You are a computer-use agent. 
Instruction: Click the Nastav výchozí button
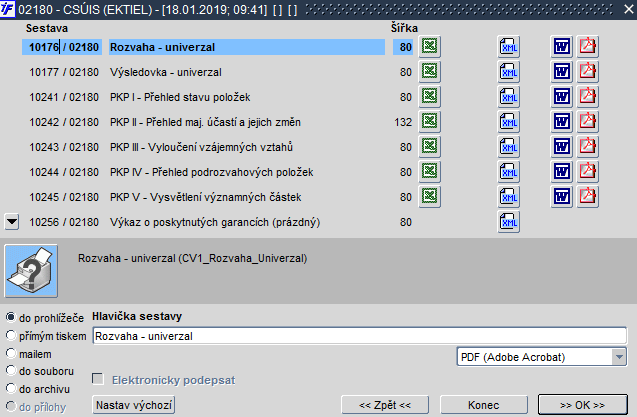134,405
